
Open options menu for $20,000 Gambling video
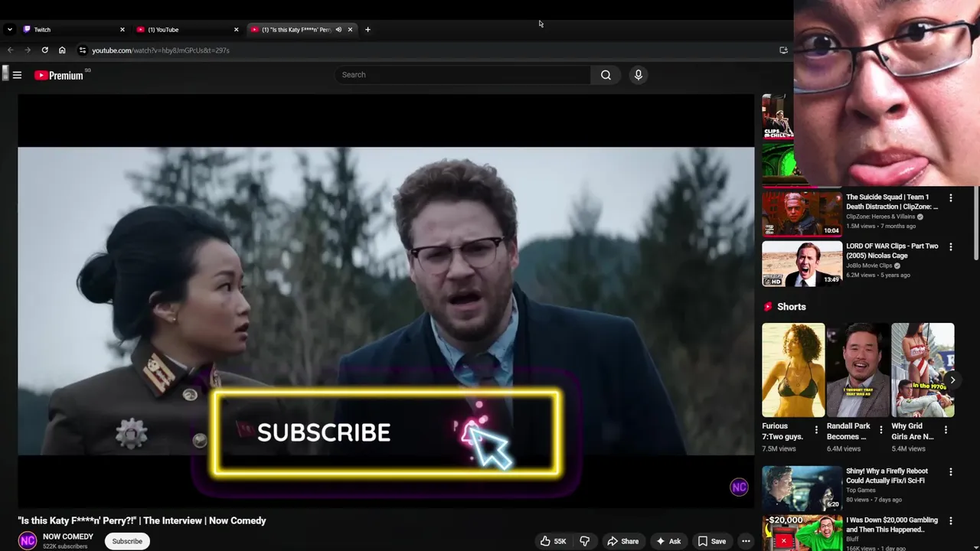(x=951, y=521)
